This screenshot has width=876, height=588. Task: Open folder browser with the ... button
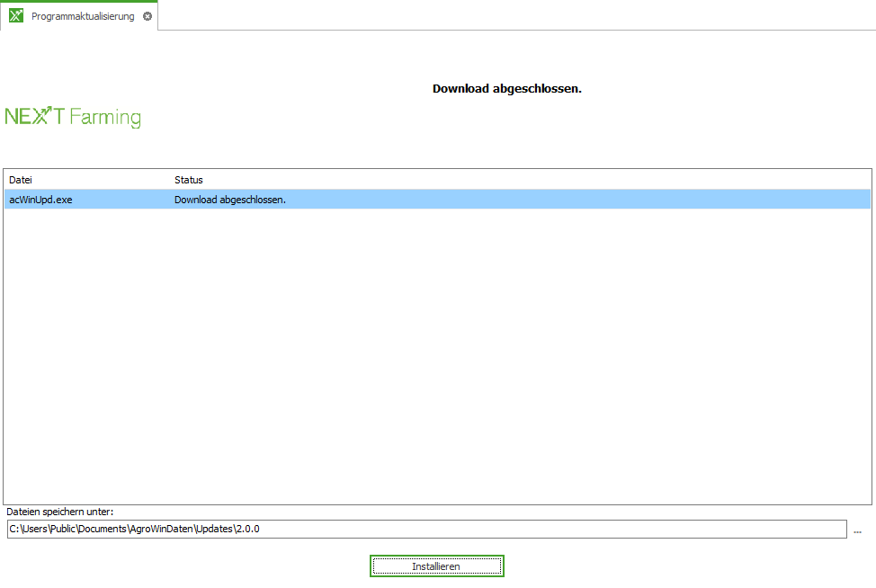coord(857,530)
